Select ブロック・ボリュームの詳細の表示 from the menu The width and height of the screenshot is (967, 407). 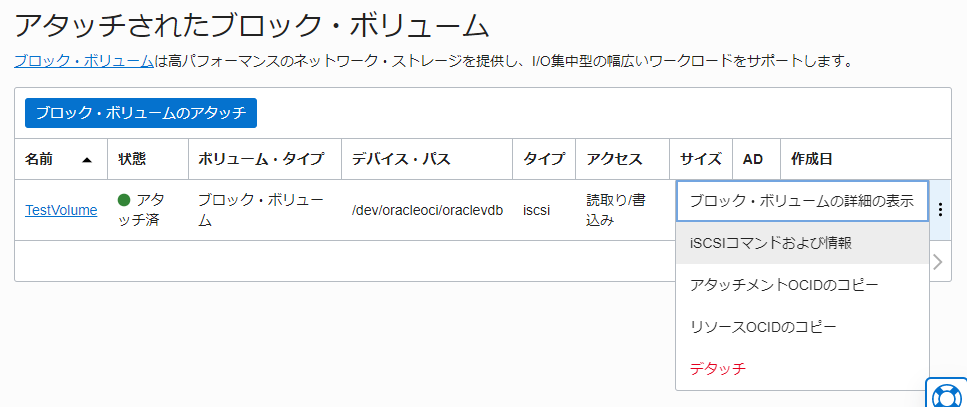point(802,200)
